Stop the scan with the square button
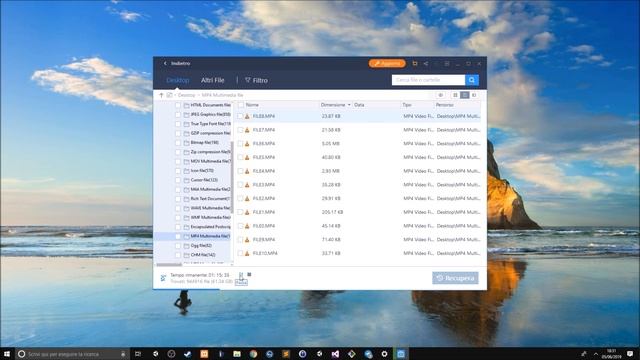 [x=249, y=274]
